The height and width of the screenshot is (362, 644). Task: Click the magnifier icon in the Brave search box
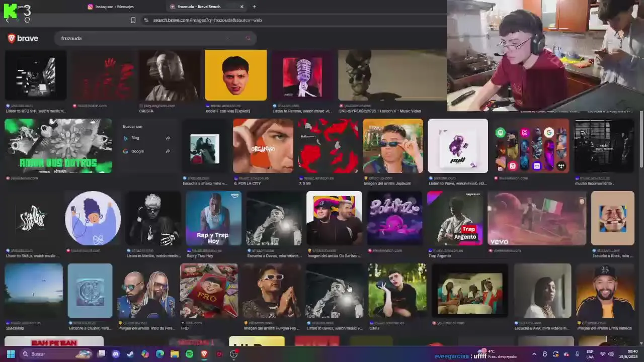248,38
